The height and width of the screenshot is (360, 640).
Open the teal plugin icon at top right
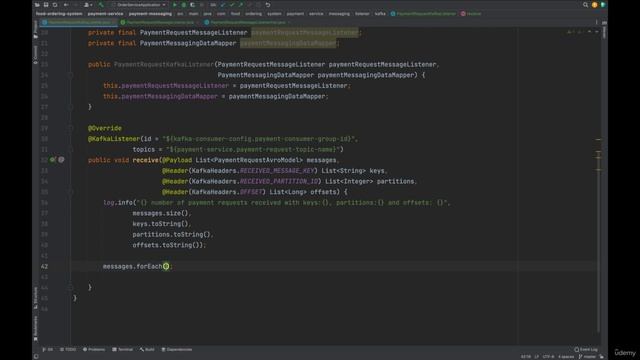pyautogui.click(x=603, y=5)
